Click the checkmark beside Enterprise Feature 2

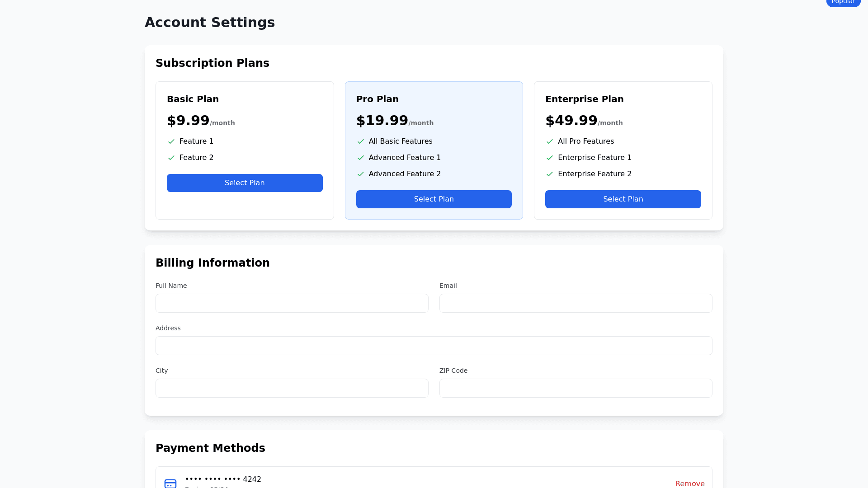tap(550, 174)
